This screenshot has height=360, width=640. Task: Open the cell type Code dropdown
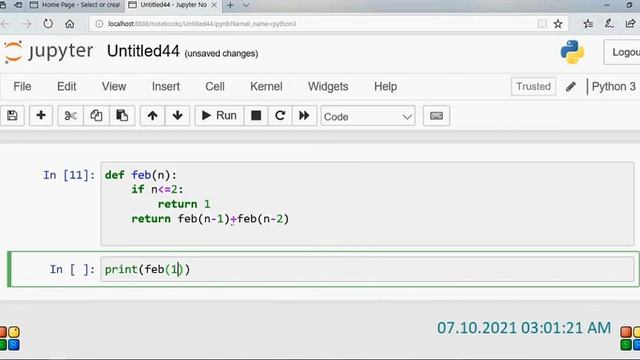[368, 116]
